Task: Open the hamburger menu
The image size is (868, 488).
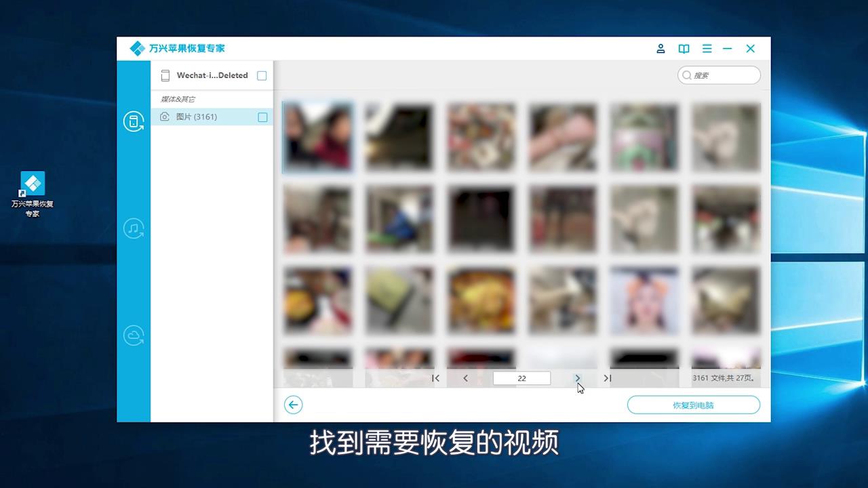Action: click(707, 48)
